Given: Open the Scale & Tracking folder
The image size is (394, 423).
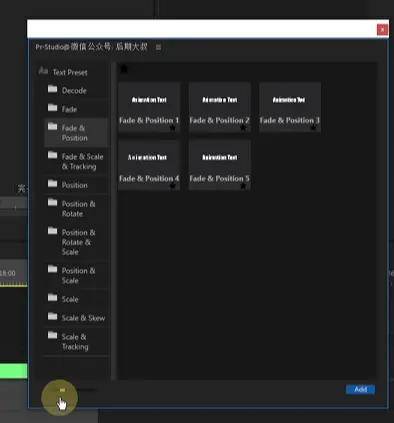Looking at the screenshot, I should coord(76,341).
